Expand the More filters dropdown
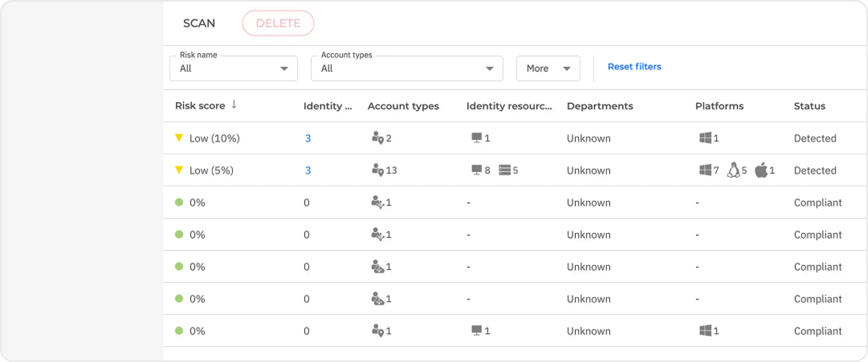868x362 pixels. tap(548, 68)
